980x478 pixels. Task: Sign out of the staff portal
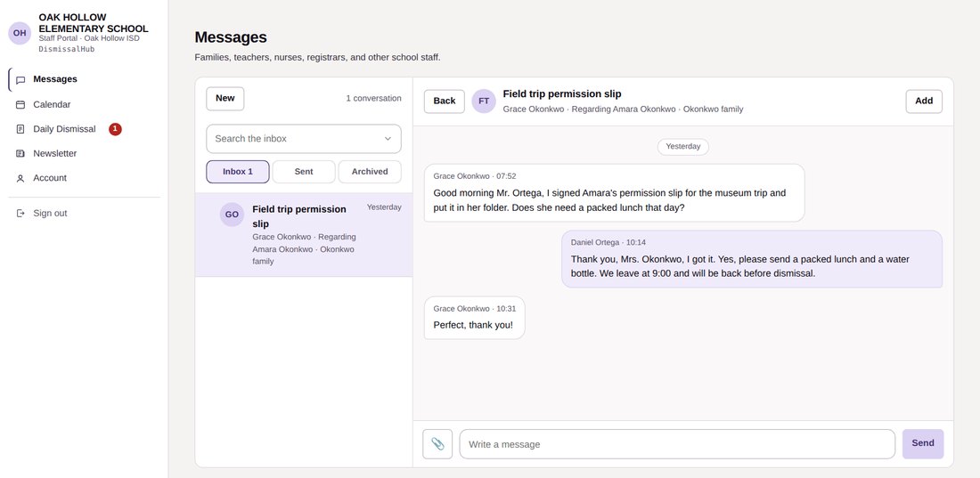pos(84,213)
